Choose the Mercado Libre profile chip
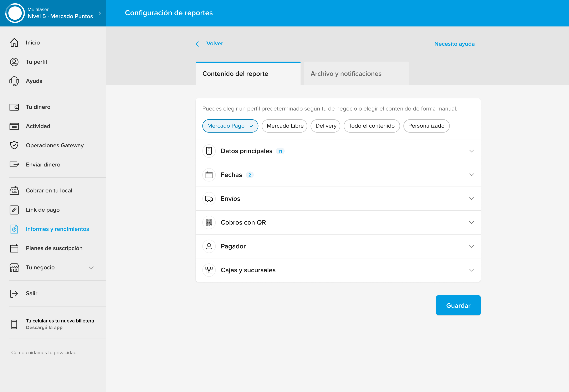This screenshot has width=569, height=392. pos(284,126)
